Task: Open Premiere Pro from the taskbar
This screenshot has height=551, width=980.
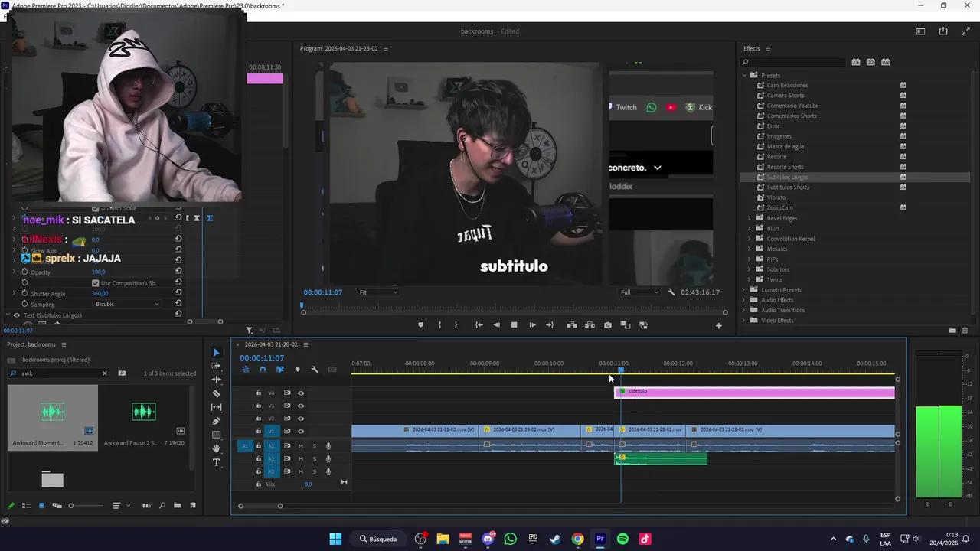Action: pyautogui.click(x=600, y=539)
